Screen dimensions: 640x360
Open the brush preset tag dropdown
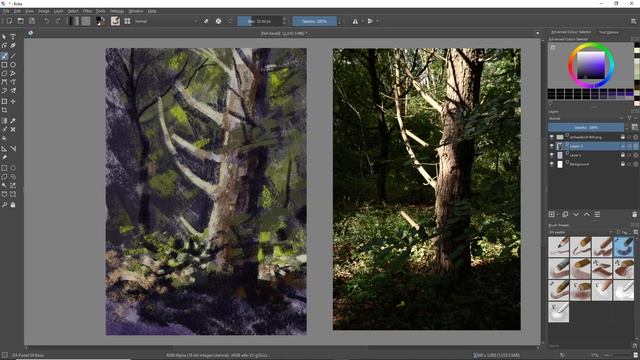click(x=581, y=232)
